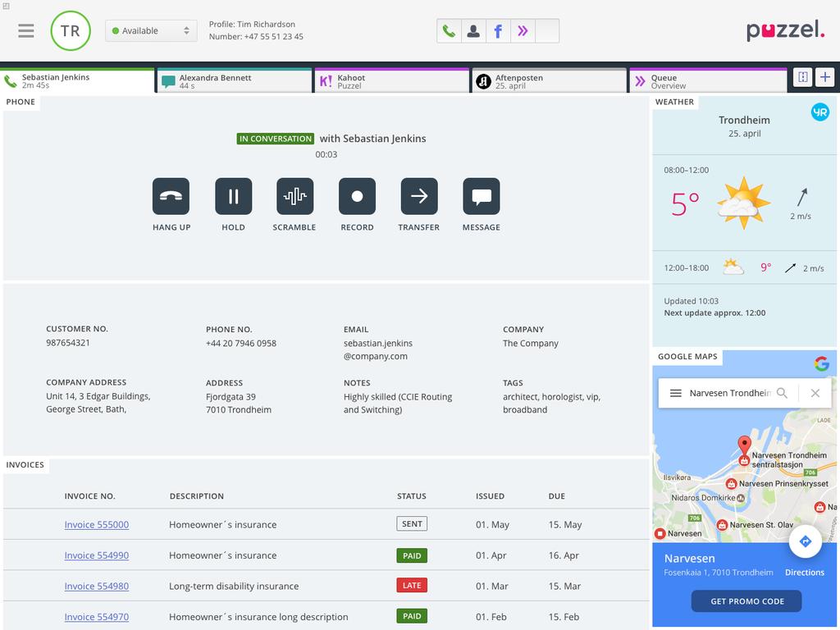Open Invoice 555000 link
Screen dimensions: 840x630
(x=97, y=524)
